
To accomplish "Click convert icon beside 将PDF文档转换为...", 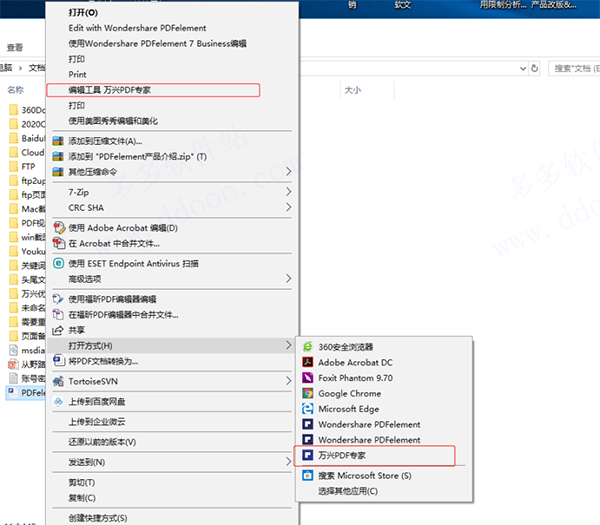I will tap(59, 360).
